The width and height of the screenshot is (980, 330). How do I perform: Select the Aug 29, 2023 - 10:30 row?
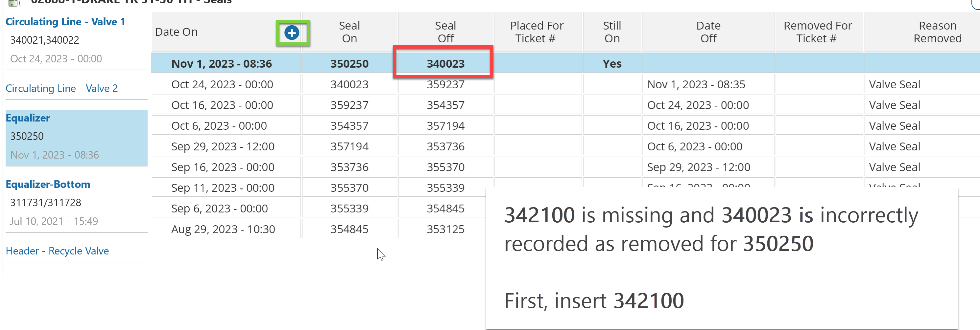click(x=223, y=229)
